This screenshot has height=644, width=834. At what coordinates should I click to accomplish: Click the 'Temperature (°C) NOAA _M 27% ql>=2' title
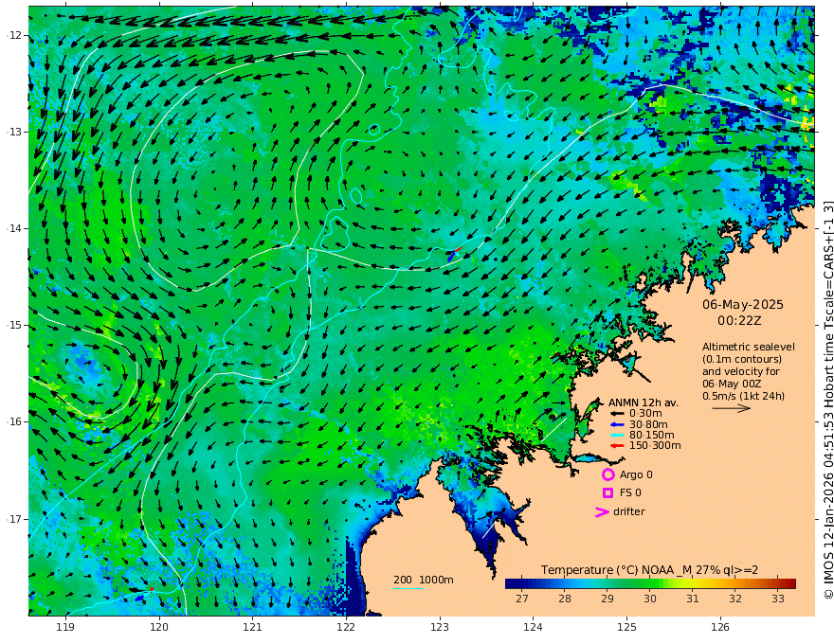(x=649, y=570)
